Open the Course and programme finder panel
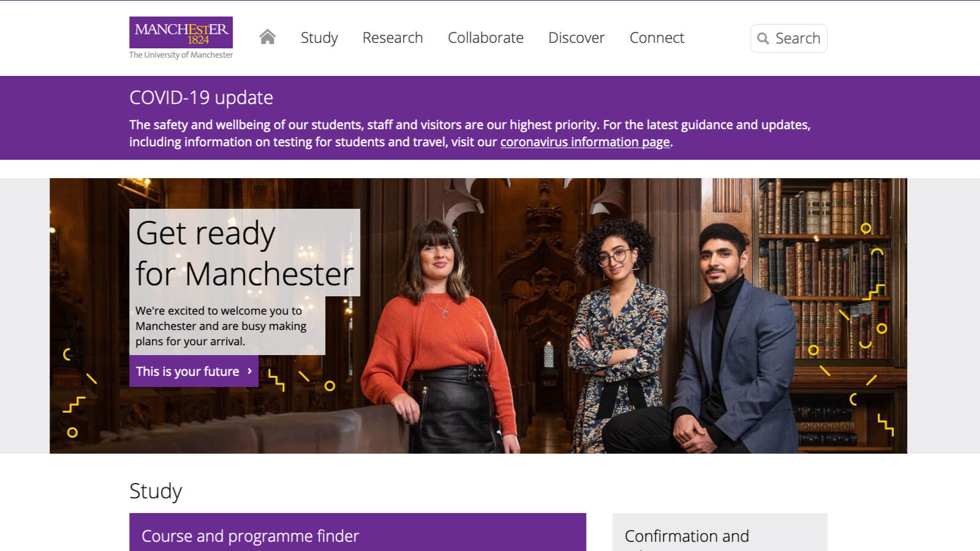The width and height of the screenshot is (980, 551). pos(358,532)
